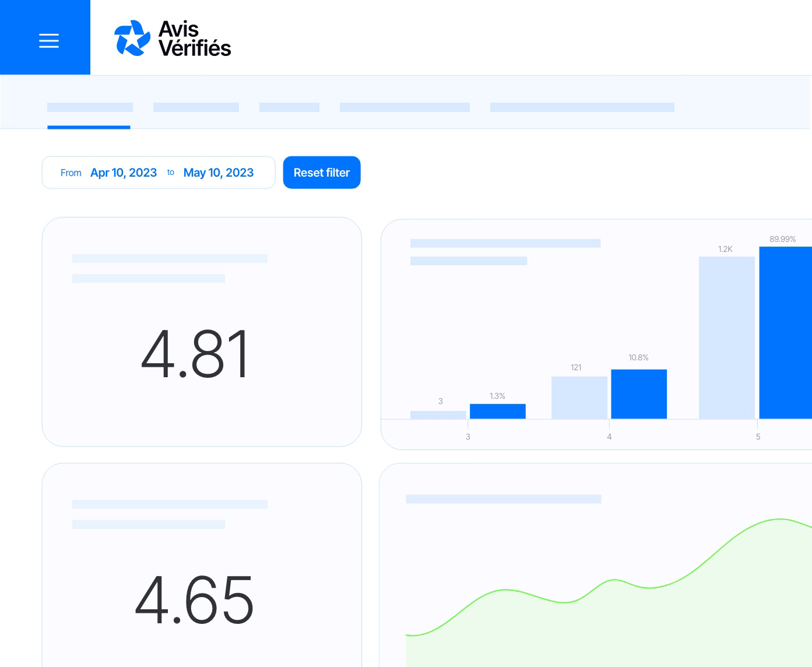Select the widest rightmost navigation tab
The width and height of the screenshot is (812, 667).
583,107
